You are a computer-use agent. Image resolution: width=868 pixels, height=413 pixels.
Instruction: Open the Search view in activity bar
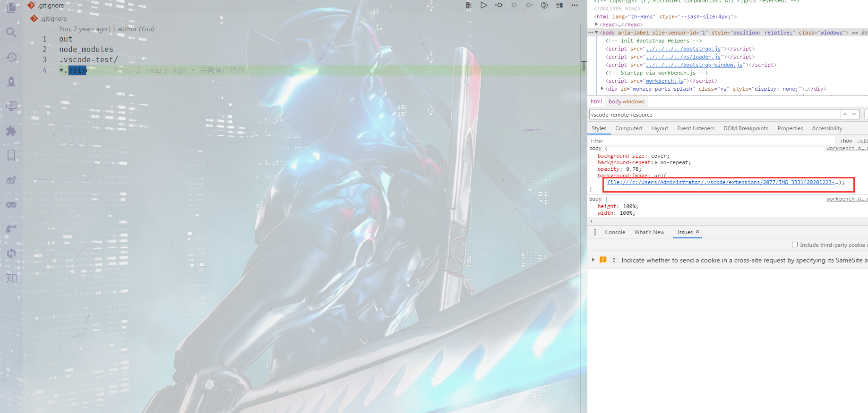(x=11, y=32)
